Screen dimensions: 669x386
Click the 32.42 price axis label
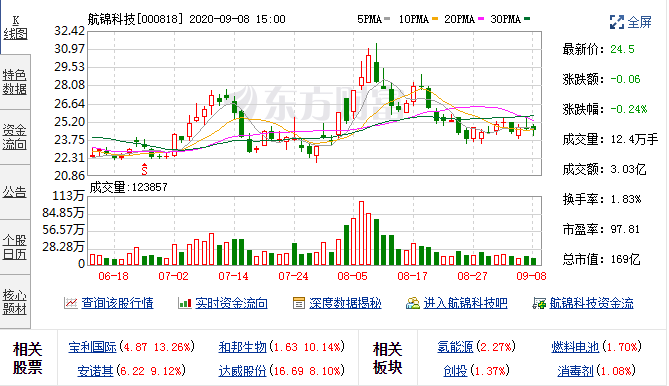[69, 31]
